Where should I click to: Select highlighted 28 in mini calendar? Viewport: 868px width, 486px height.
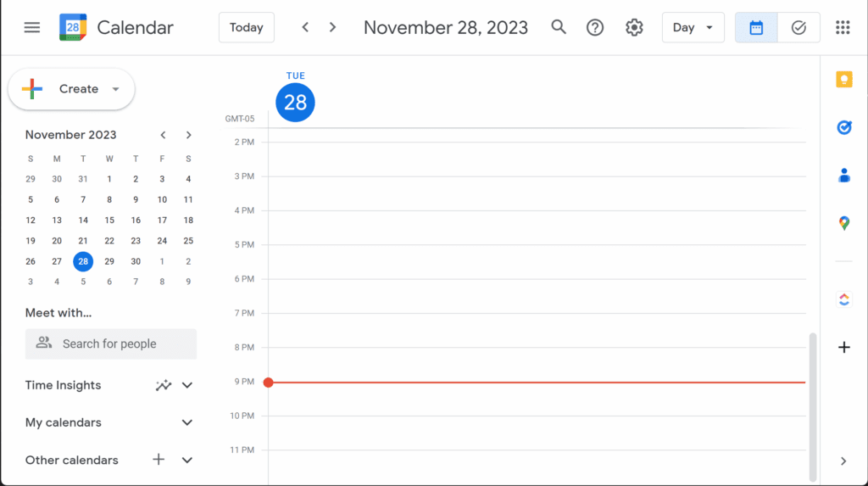[83, 261]
